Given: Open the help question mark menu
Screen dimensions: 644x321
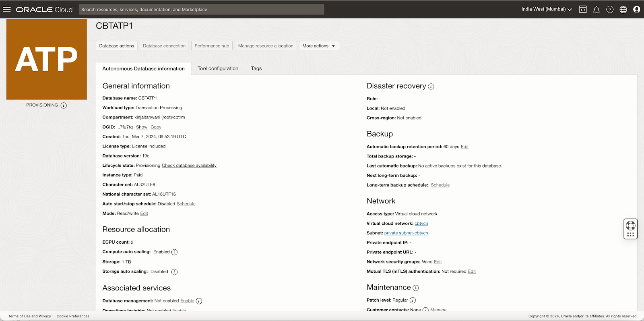Looking at the screenshot, I should pyautogui.click(x=610, y=9).
